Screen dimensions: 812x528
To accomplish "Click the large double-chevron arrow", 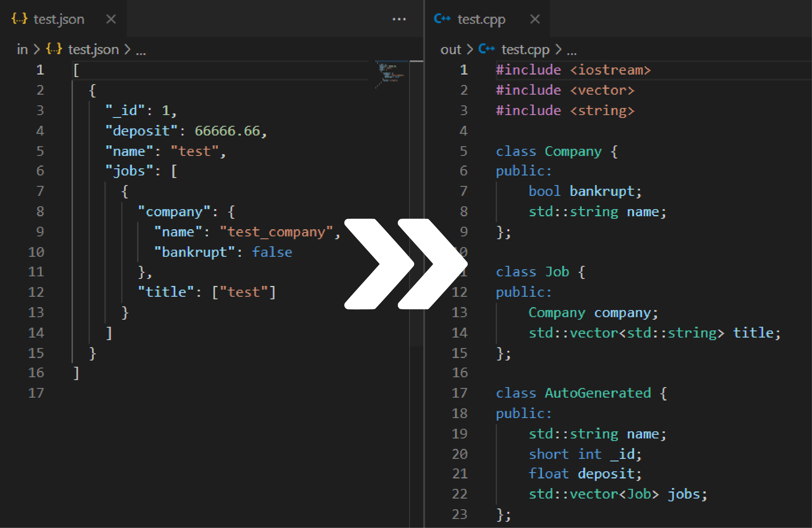I will pos(405,264).
